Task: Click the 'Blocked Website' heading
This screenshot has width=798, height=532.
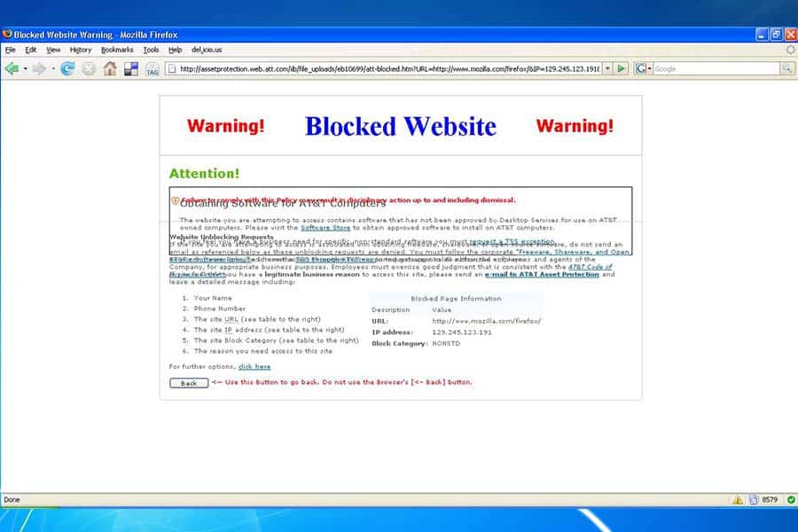Action: (401, 126)
